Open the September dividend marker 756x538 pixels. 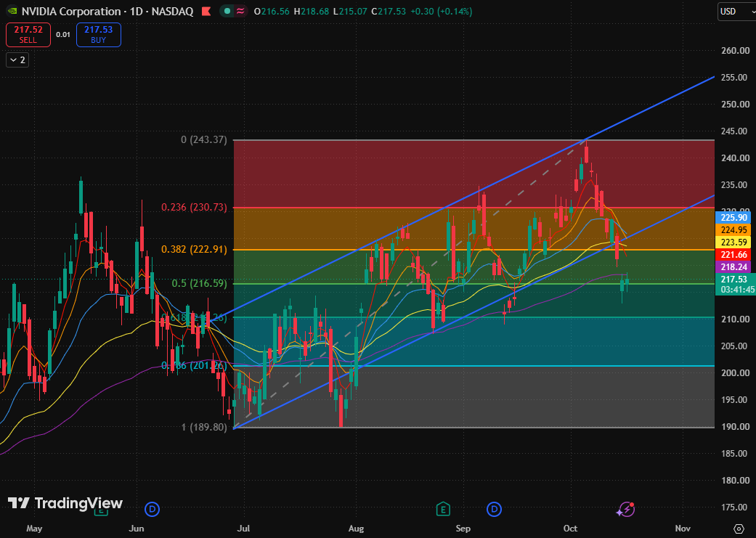[494, 509]
